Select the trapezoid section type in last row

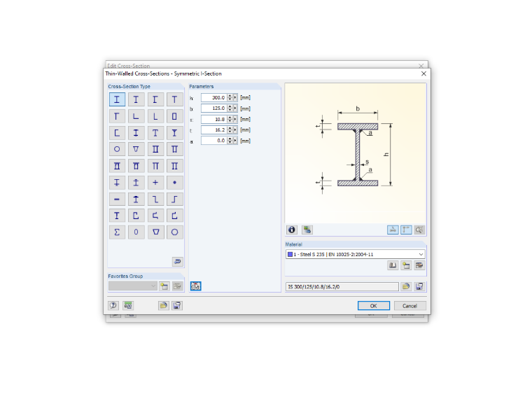click(155, 232)
